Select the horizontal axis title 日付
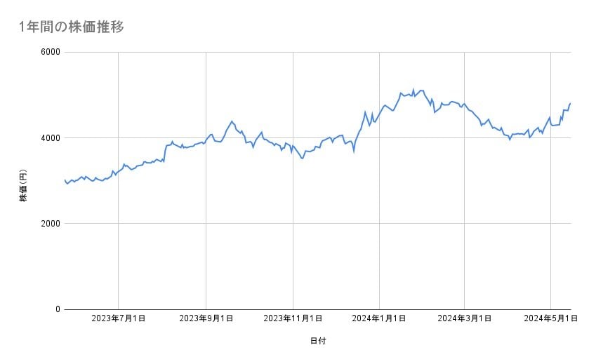 coord(317,341)
